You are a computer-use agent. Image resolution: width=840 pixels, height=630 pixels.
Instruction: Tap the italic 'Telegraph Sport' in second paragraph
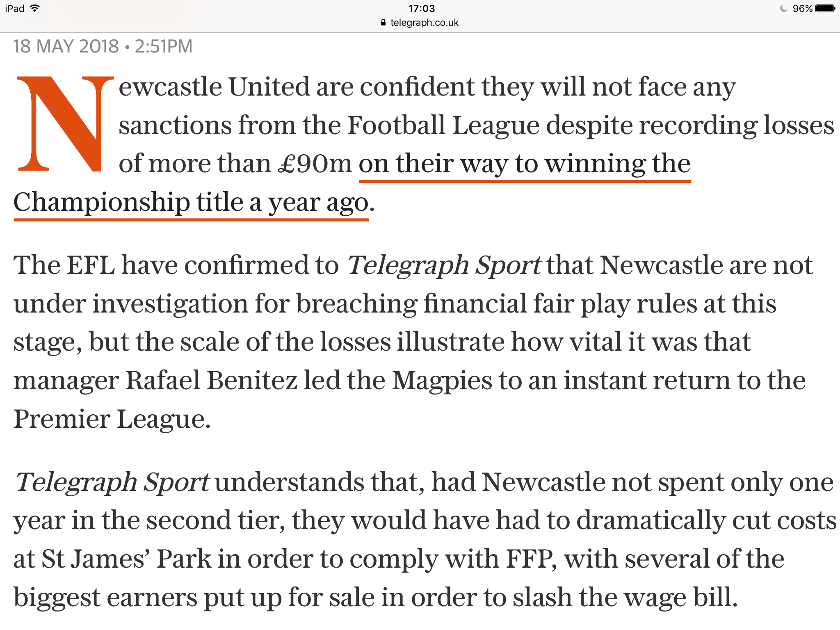tap(444, 265)
